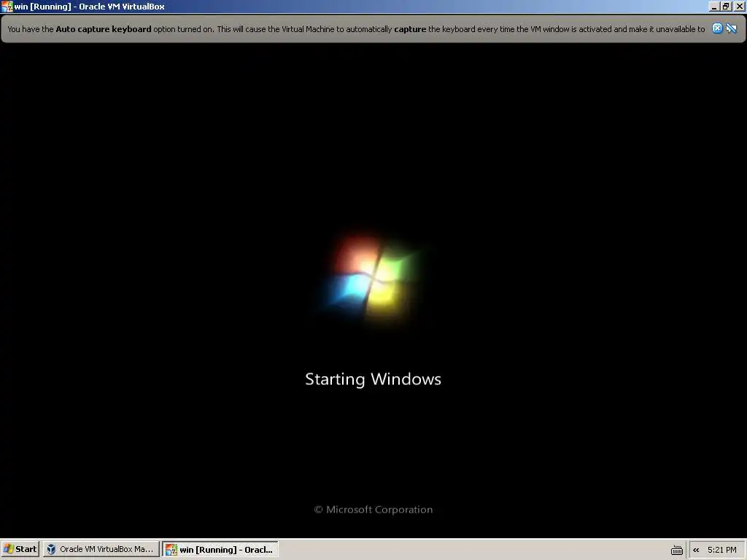Restore down the VirtualBox VM window
Viewport: 747px width, 560px height.
[x=726, y=7]
